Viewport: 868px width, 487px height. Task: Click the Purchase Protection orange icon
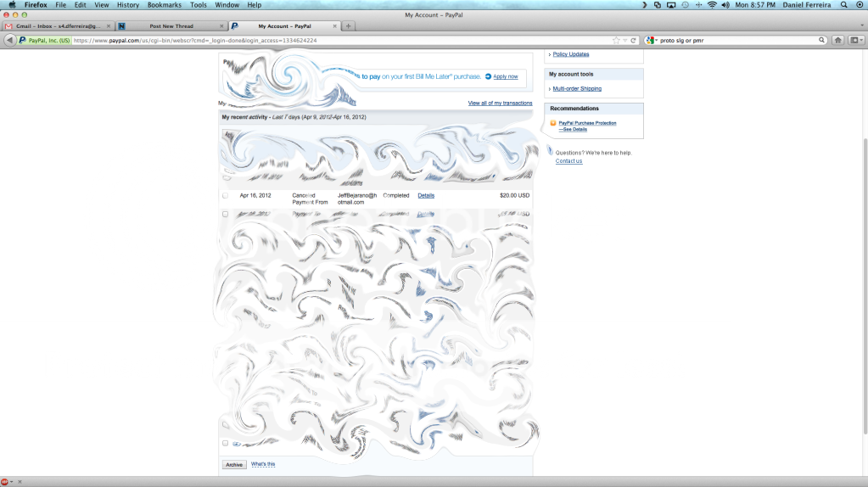(x=553, y=123)
